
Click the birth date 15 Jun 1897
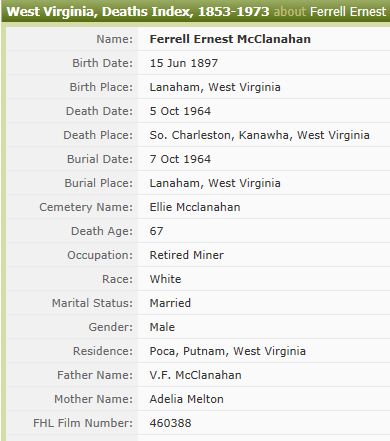(184, 63)
